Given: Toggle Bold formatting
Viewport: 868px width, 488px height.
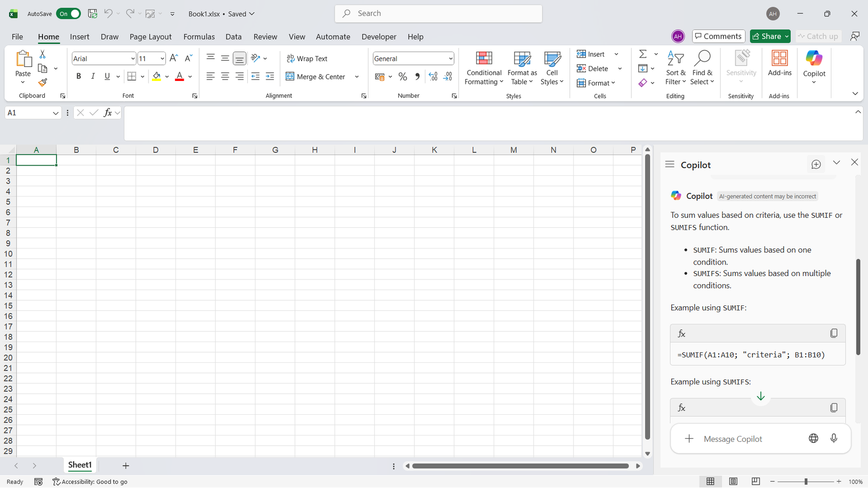Looking at the screenshot, I should (x=79, y=77).
